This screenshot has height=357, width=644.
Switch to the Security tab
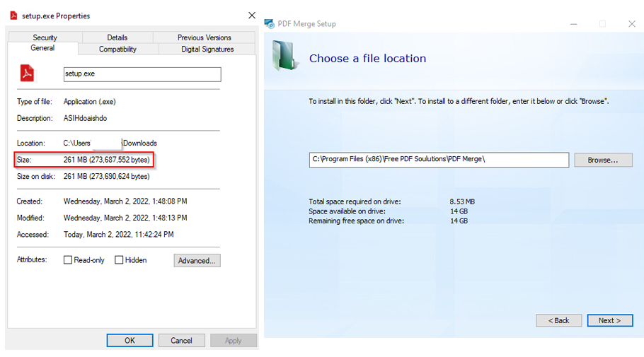pyautogui.click(x=45, y=37)
